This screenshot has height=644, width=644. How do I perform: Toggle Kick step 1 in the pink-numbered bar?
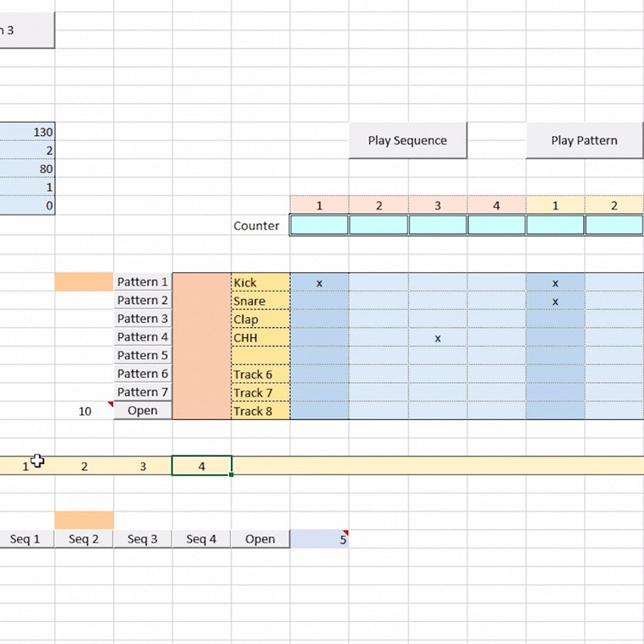coord(319,283)
